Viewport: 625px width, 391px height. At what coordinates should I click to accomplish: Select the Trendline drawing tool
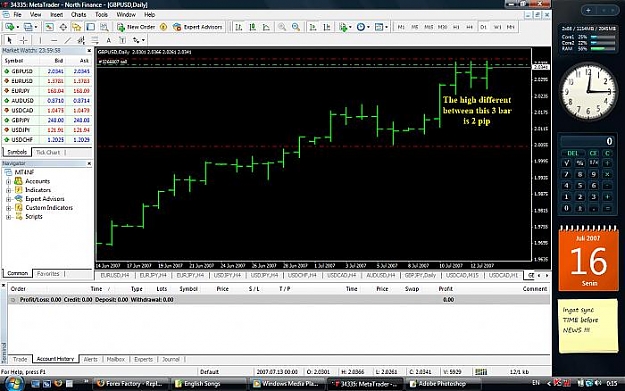[x=68, y=40]
